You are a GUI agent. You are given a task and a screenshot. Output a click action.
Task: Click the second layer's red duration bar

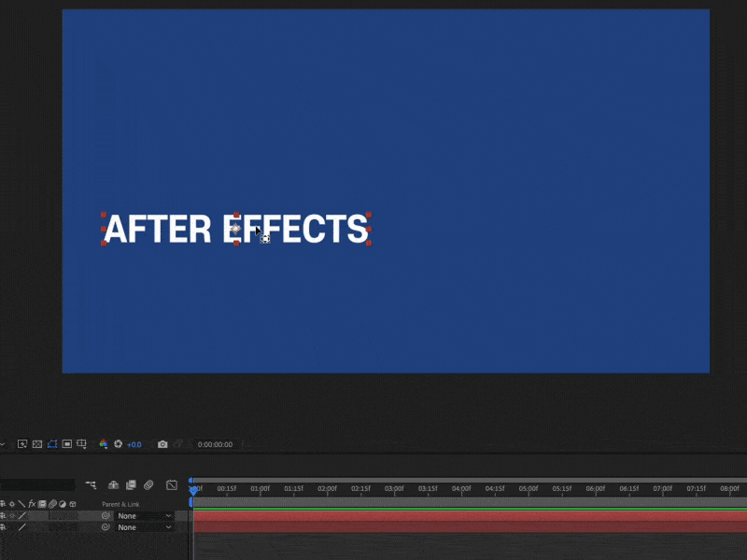coord(471,526)
